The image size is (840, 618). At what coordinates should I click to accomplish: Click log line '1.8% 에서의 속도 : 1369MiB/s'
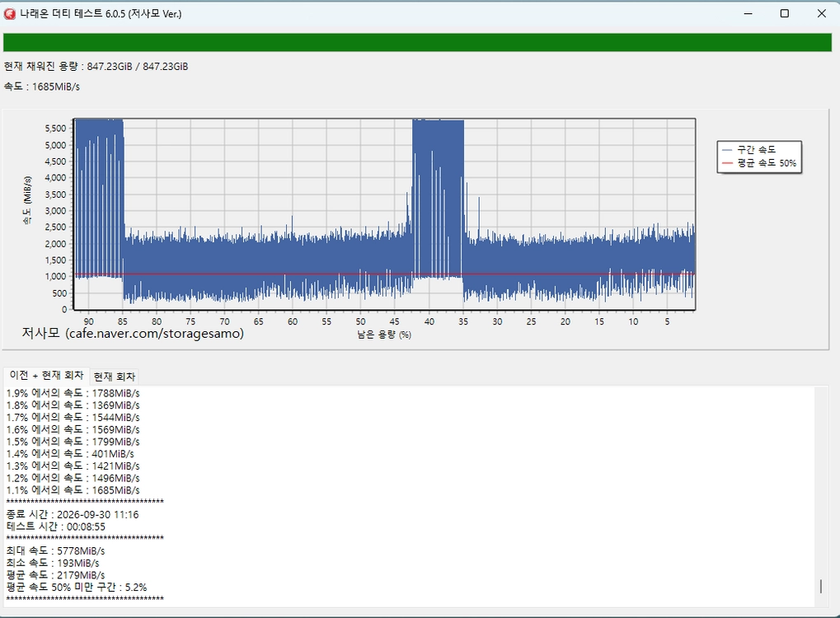[x=73, y=405]
